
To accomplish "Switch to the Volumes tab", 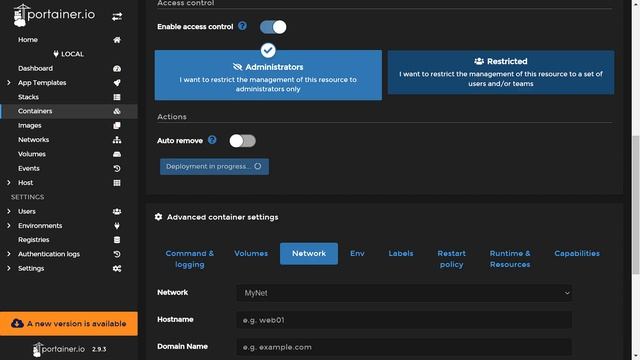I will 251,253.
